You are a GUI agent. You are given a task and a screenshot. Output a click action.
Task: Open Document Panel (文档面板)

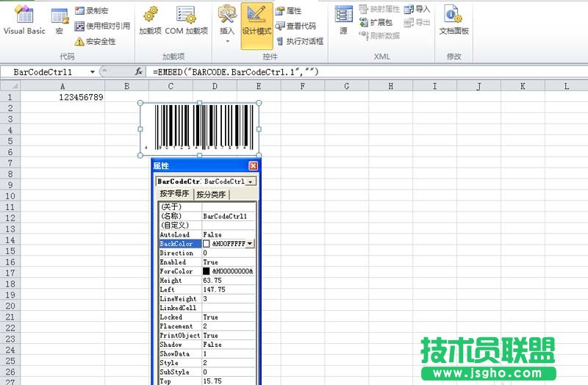pos(453,21)
